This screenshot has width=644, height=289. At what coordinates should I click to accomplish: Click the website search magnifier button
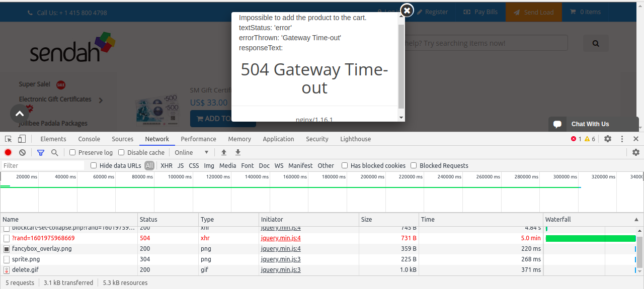pos(596,43)
